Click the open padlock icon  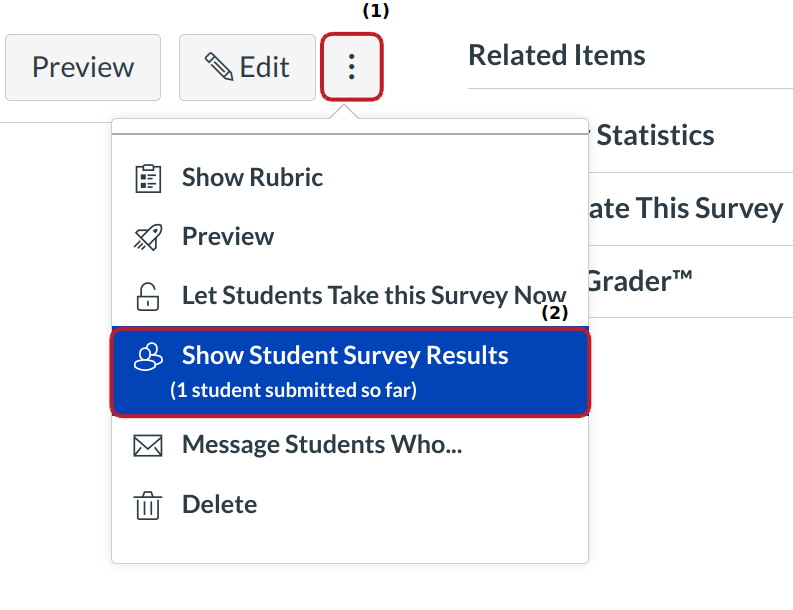point(147,297)
